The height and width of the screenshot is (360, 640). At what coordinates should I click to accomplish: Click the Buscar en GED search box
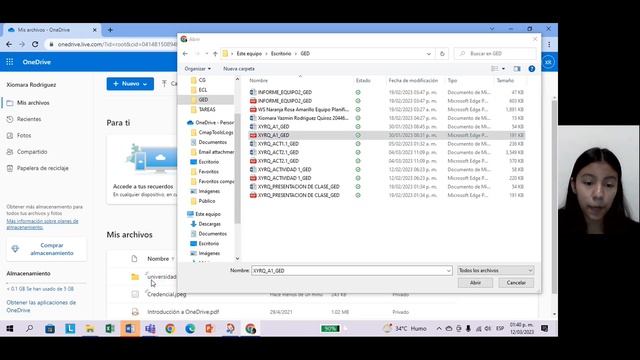pyautogui.click(x=495, y=53)
